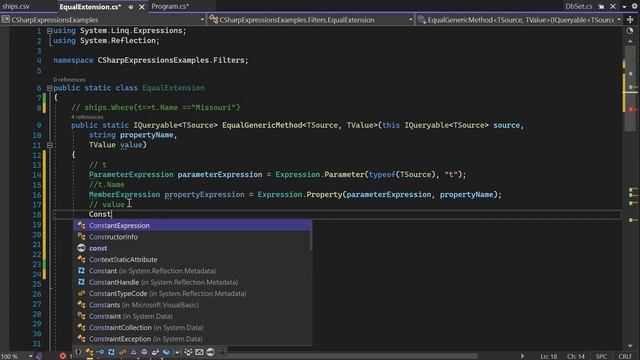Click the Ln: 18 line indicator

(x=549, y=356)
